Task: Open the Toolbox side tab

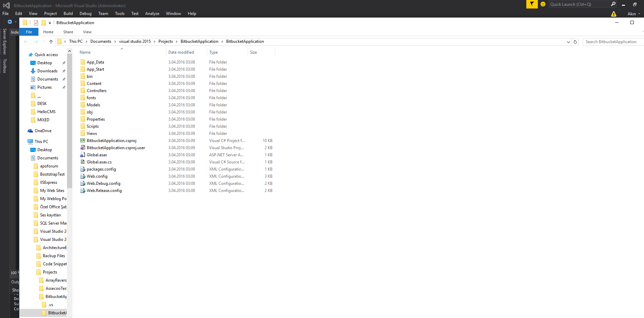Action: [5, 66]
